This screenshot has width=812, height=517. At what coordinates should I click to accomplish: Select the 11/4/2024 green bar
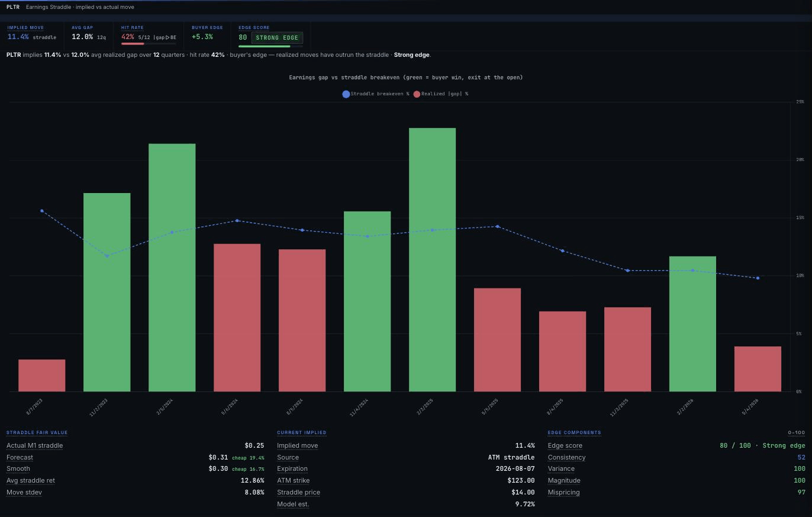tap(368, 301)
